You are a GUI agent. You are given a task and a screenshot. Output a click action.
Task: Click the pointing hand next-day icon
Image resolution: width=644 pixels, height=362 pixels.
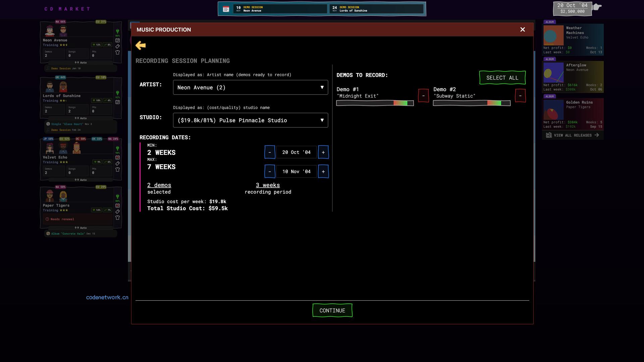coord(597,7)
